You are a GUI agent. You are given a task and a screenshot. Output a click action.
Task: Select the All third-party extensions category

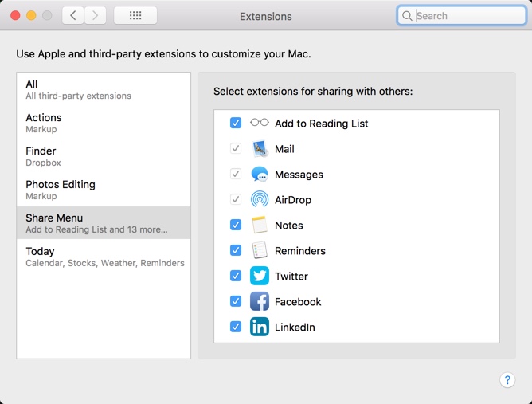(x=104, y=89)
